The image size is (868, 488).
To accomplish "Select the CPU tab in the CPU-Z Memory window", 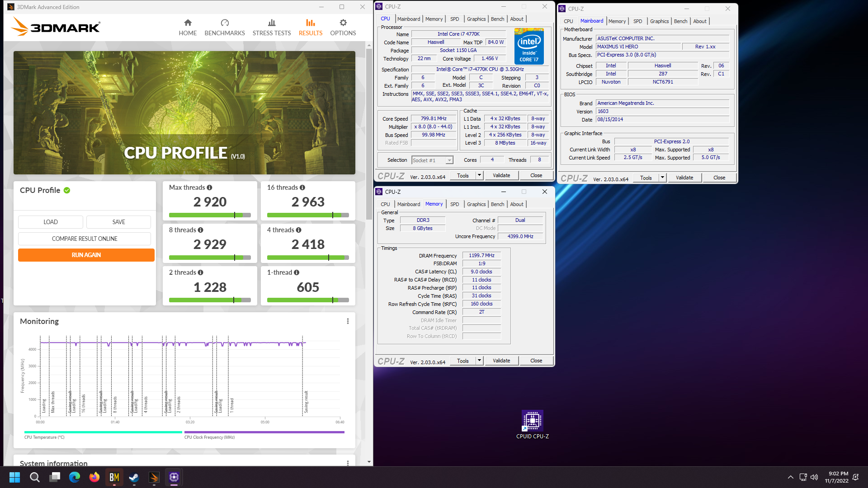I will coord(385,204).
